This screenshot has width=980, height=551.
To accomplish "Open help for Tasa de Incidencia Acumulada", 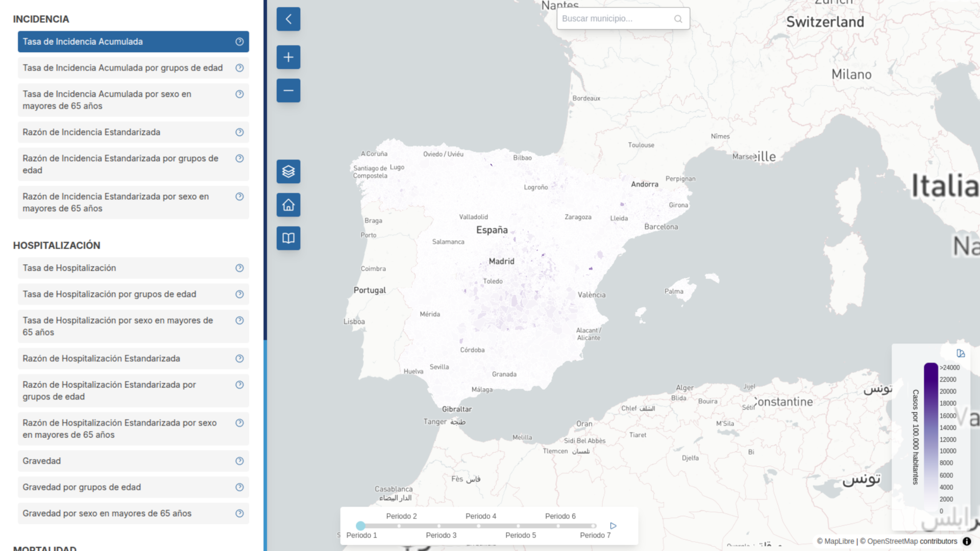I will [239, 42].
